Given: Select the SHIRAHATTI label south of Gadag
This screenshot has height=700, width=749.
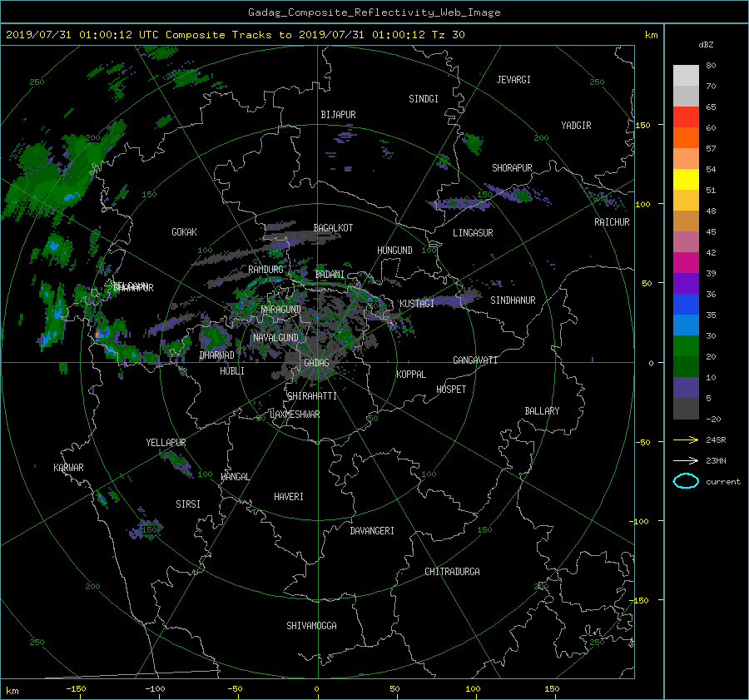Looking at the screenshot, I should [312, 396].
